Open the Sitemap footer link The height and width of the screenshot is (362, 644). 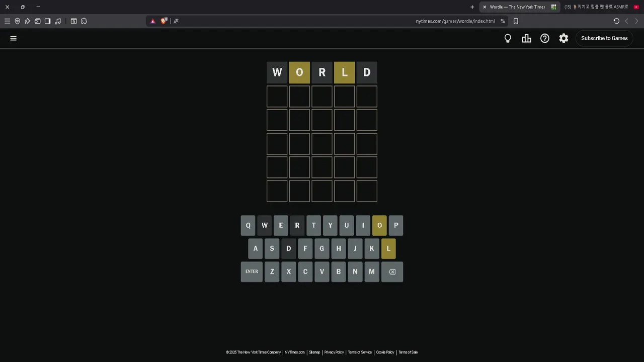click(x=314, y=352)
